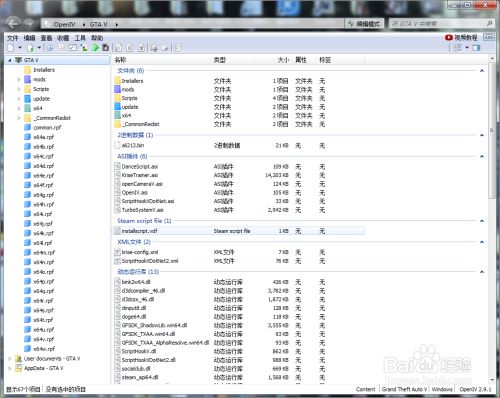500x398 pixels.
Task: Click the 编辑模式 edit mode button
Action: pos(364,24)
